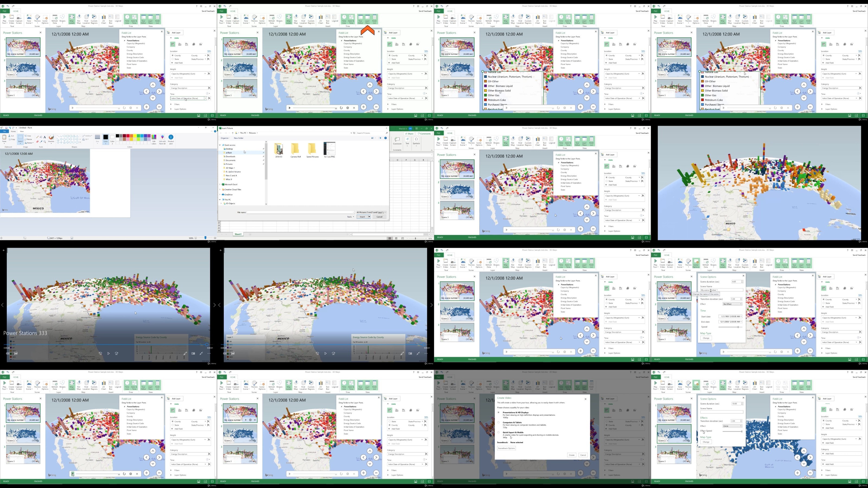The height and width of the screenshot is (488, 868).
Task: Click the refresh icon beside Insert Picture address bar
Action: pyautogui.click(x=354, y=133)
